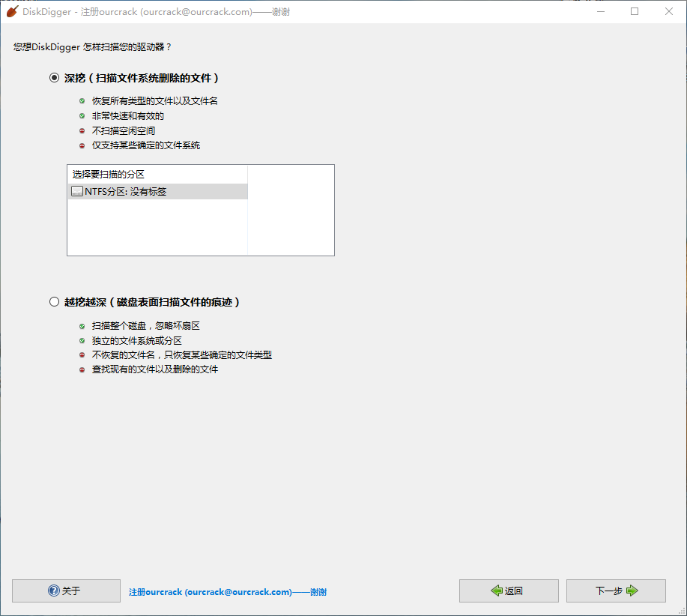Click the green check beside 非常快速和有效的
Image resolution: width=687 pixels, height=616 pixels.
click(82, 116)
